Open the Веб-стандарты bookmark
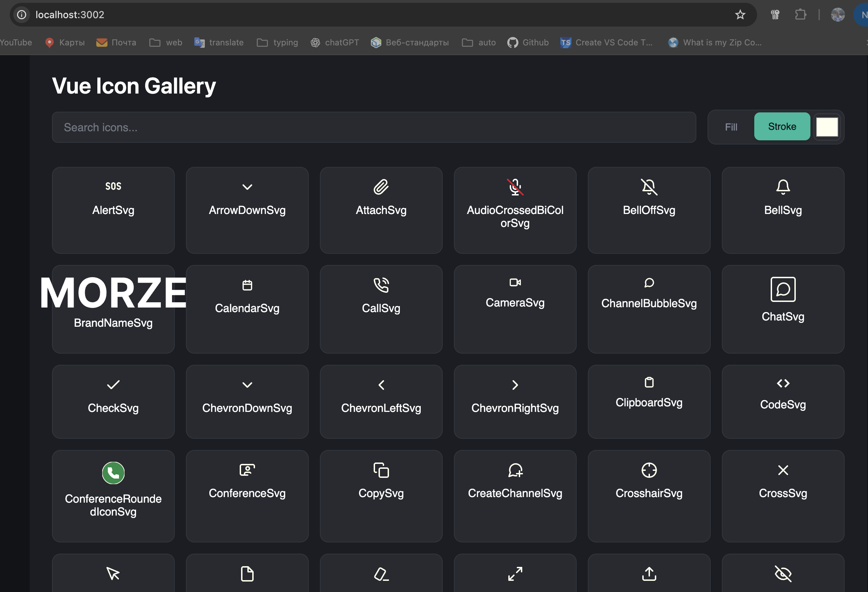The height and width of the screenshot is (592, 868). (x=409, y=43)
